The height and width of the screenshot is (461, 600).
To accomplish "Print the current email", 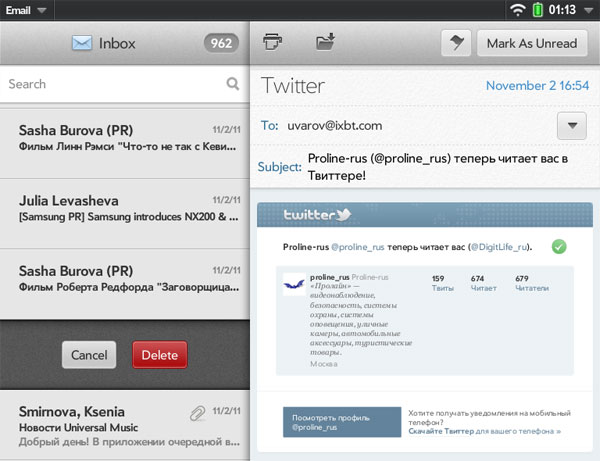I will pyautogui.click(x=272, y=41).
